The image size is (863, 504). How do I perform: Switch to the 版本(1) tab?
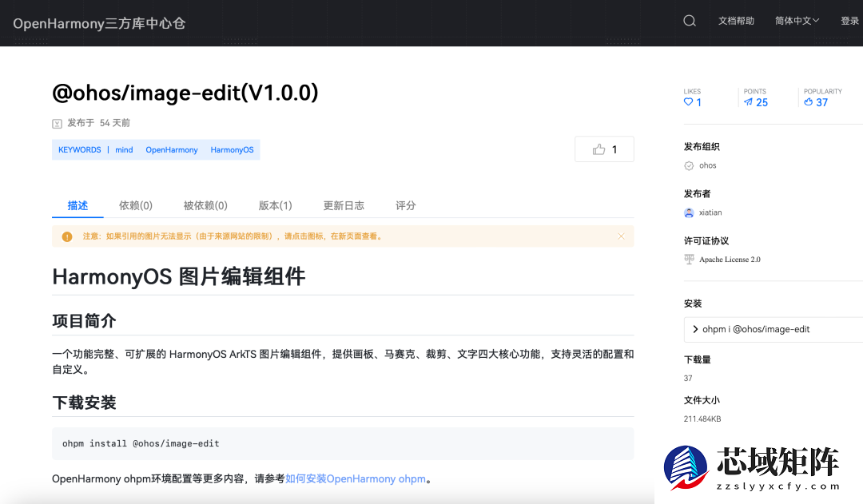click(275, 205)
